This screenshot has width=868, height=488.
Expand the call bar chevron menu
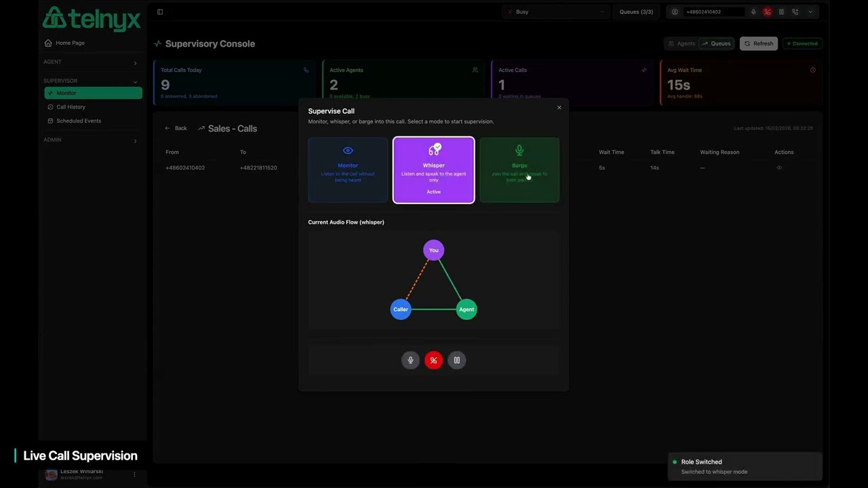[810, 12]
